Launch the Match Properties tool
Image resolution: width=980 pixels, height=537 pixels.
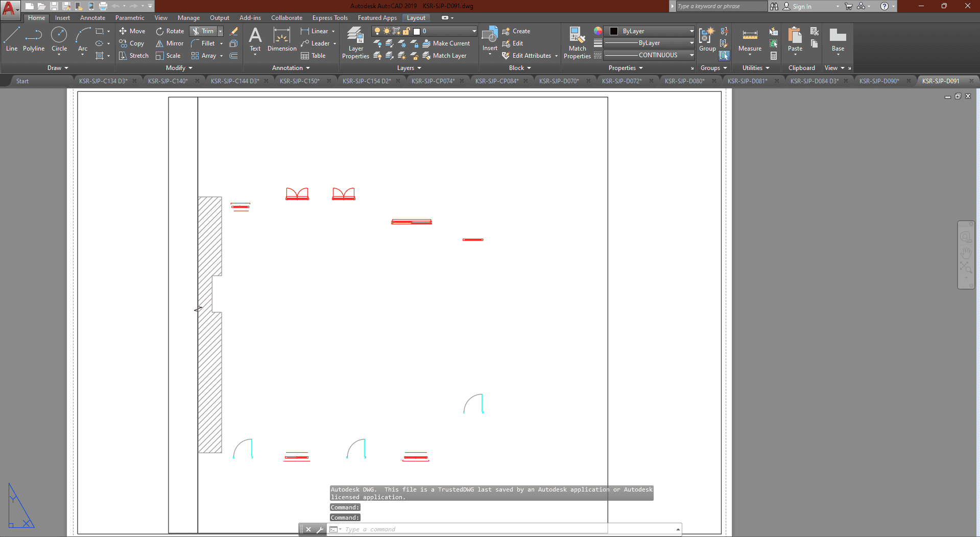[577, 43]
